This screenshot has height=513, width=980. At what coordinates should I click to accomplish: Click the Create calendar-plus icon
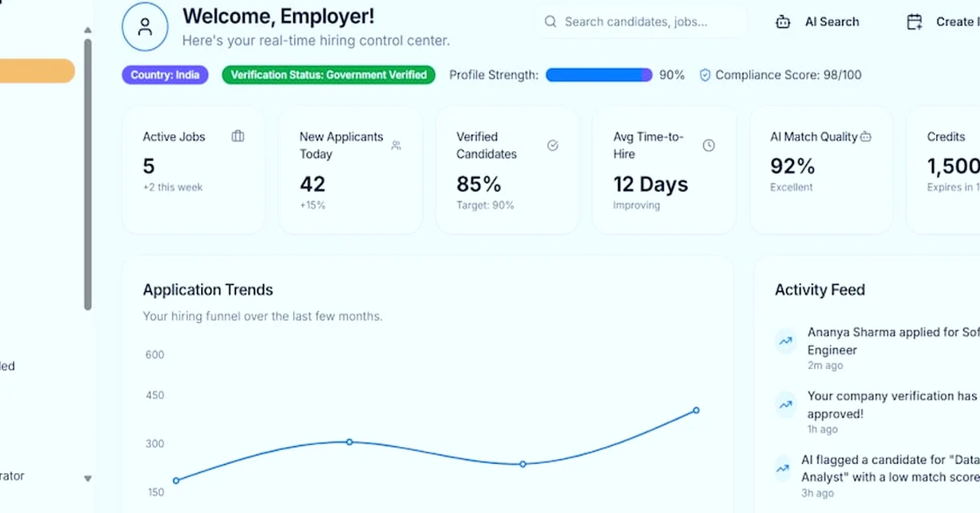(x=915, y=22)
